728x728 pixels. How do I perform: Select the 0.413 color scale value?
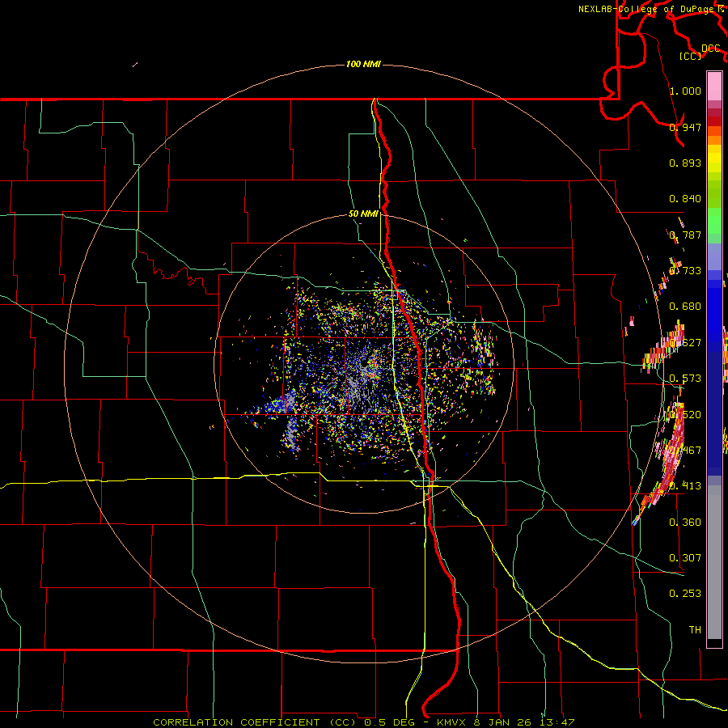685,486
